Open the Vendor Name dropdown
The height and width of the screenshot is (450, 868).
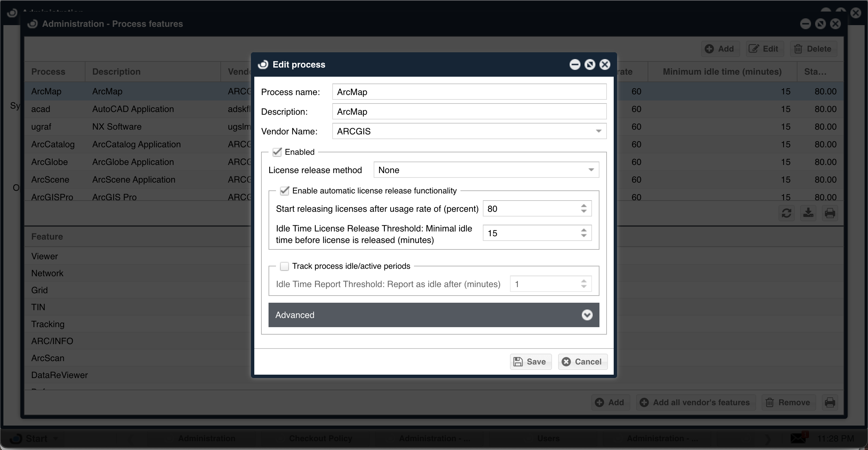tap(598, 131)
